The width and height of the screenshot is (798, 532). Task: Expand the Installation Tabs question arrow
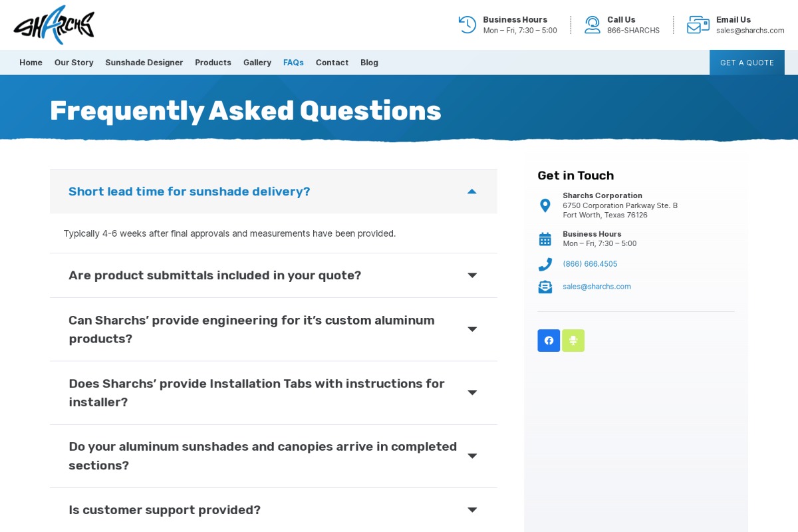(472, 392)
